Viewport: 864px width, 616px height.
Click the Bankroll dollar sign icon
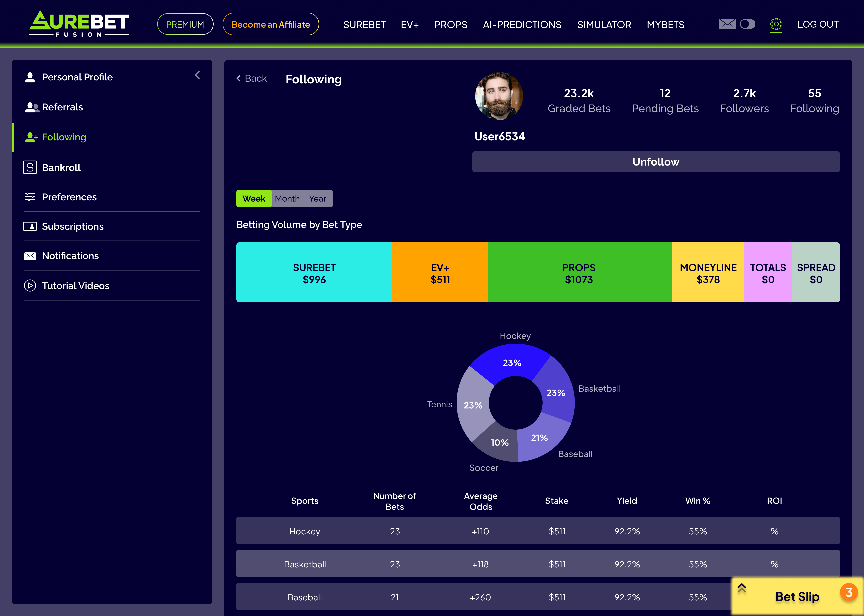click(30, 167)
